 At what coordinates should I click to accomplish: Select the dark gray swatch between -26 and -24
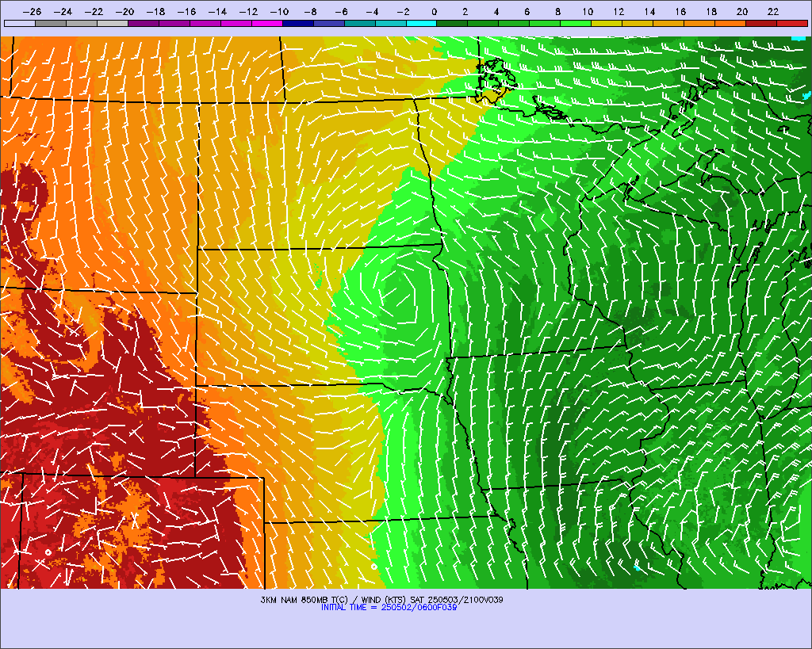tap(51, 23)
